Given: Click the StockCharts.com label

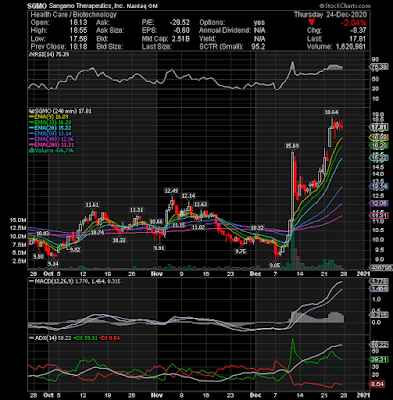Looking at the screenshot, I should 345,6.
